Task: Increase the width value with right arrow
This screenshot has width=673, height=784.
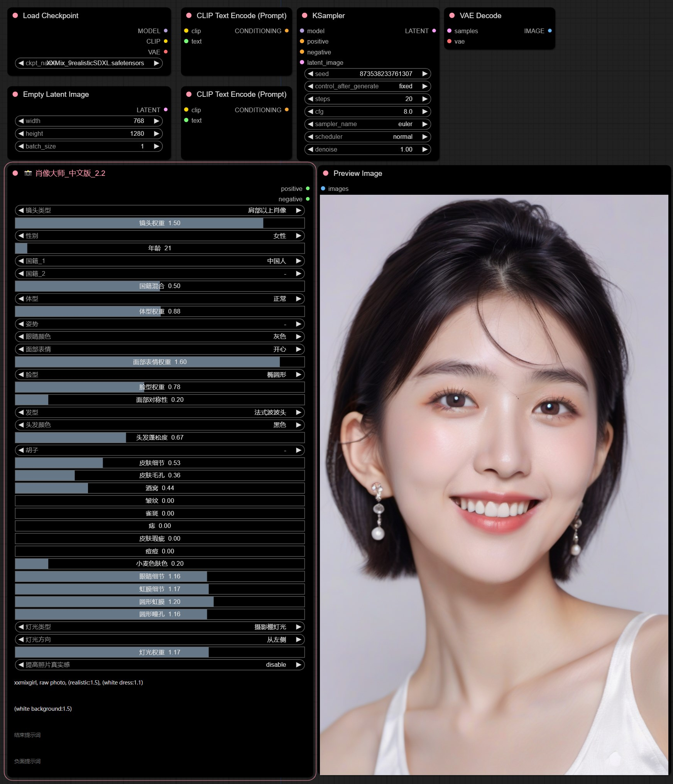Action: point(156,121)
